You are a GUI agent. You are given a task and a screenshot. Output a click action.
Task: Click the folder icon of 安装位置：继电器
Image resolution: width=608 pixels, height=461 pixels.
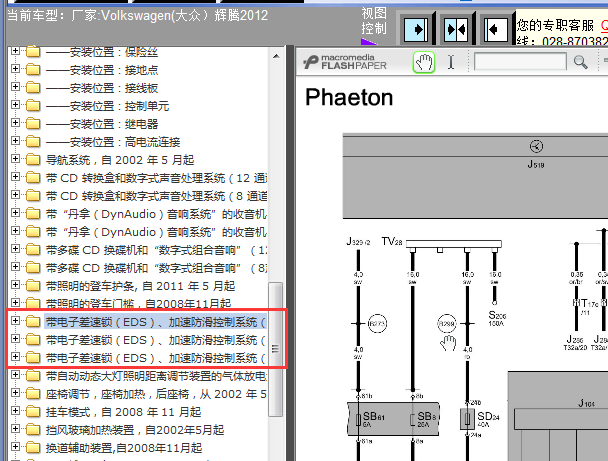tap(33, 123)
